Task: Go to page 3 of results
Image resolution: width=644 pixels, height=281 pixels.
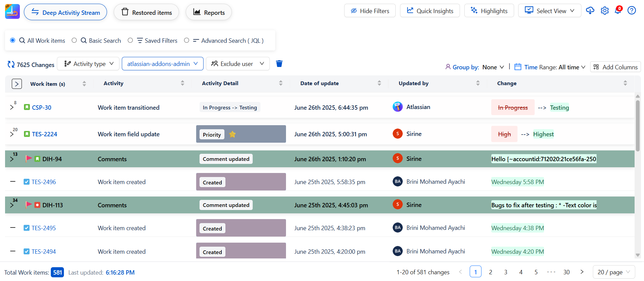Action: click(505, 272)
